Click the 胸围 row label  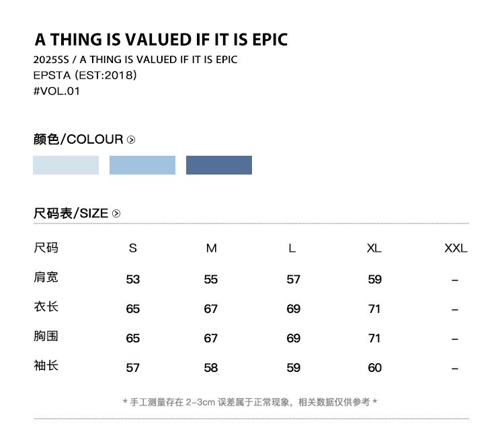46,336
